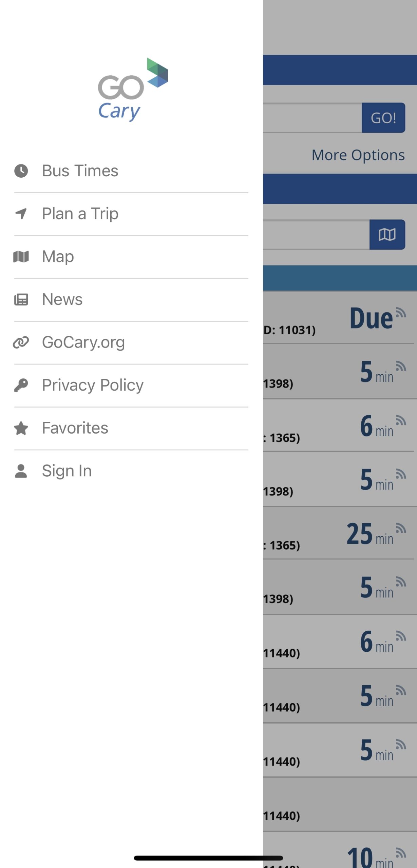Tap the GoCary logo
Image resolution: width=417 pixels, height=868 pixels.
point(133,90)
